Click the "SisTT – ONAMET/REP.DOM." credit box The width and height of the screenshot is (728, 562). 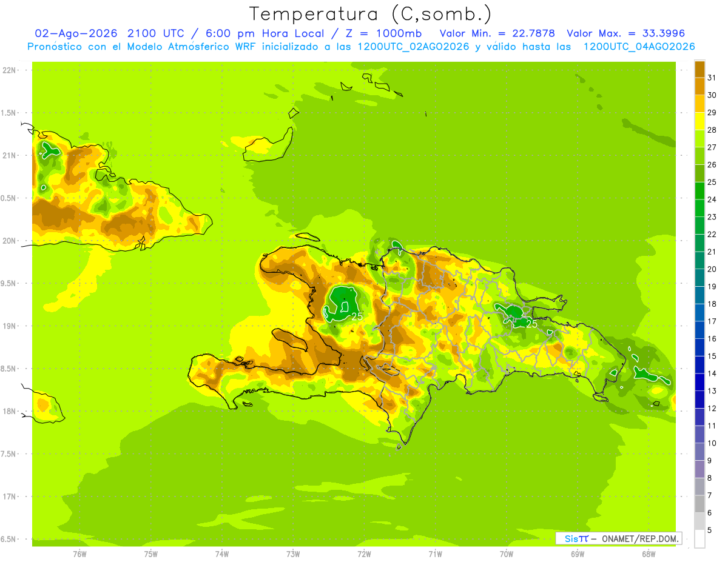618,538
